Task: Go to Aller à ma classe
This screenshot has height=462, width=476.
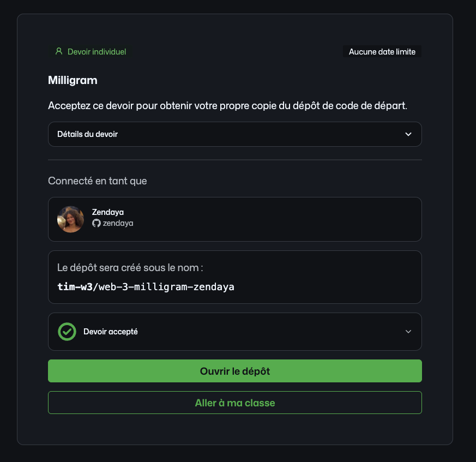Action: (235, 403)
